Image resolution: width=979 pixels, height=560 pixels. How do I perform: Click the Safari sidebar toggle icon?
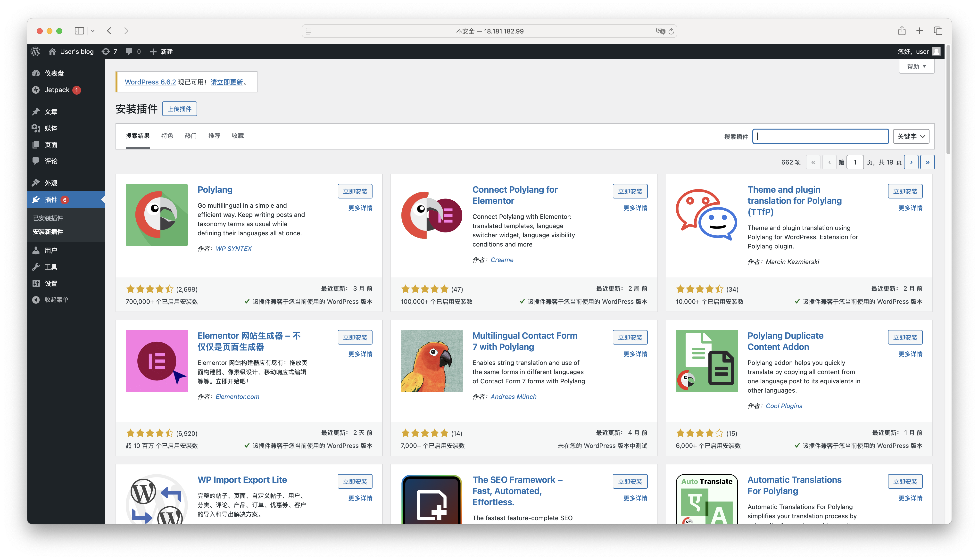(79, 31)
